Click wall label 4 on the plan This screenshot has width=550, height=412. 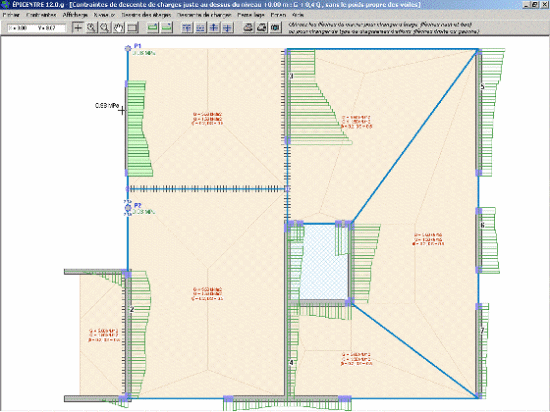[291, 363]
